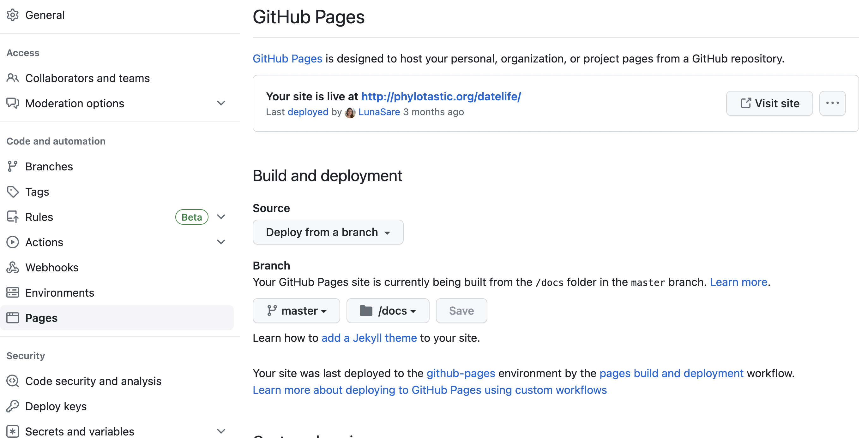Click the General gear icon

pyautogui.click(x=12, y=15)
